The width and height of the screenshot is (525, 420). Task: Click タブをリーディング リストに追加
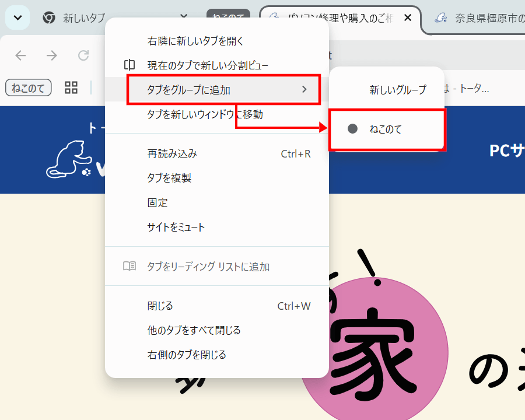tap(217, 267)
